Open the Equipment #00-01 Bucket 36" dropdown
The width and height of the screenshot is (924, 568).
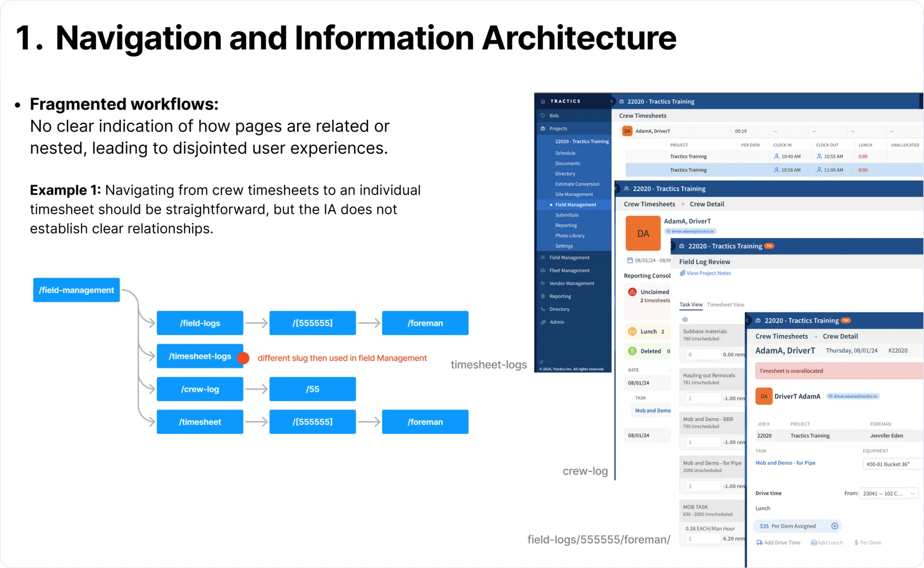pyautogui.click(x=893, y=464)
